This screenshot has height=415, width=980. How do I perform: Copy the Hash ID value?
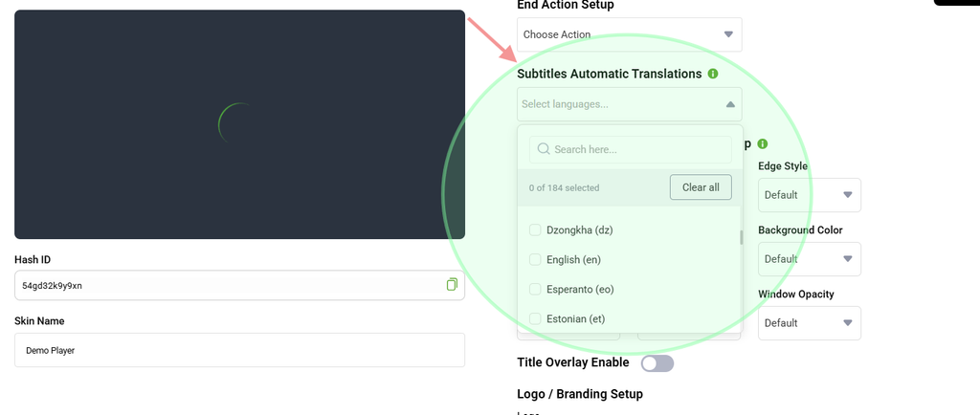coord(452,285)
